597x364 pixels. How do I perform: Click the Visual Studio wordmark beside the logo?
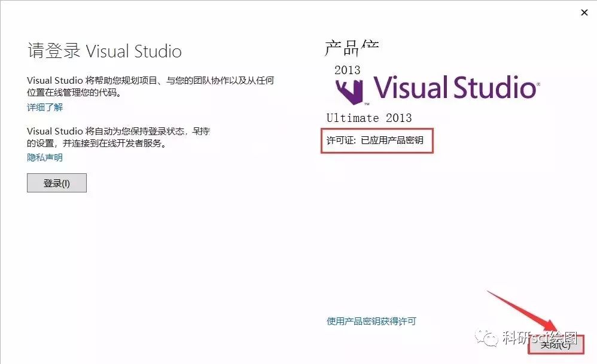click(x=456, y=87)
